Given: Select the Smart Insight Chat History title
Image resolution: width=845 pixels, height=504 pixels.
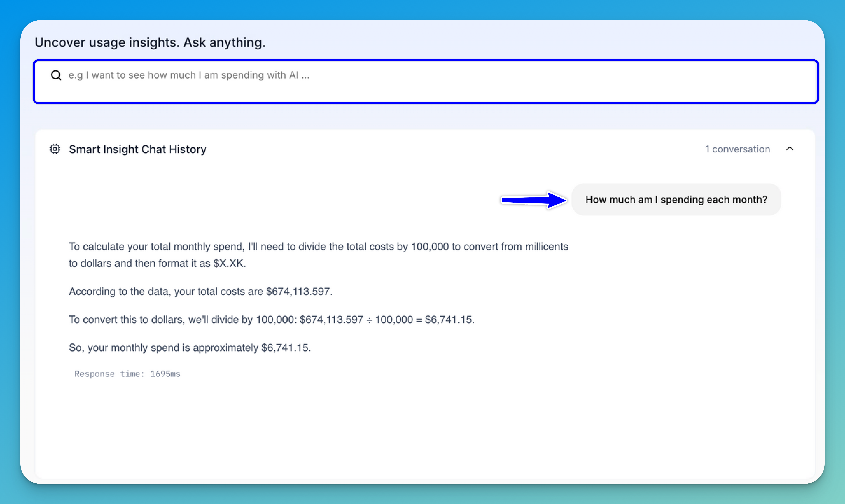Looking at the screenshot, I should pyautogui.click(x=138, y=149).
